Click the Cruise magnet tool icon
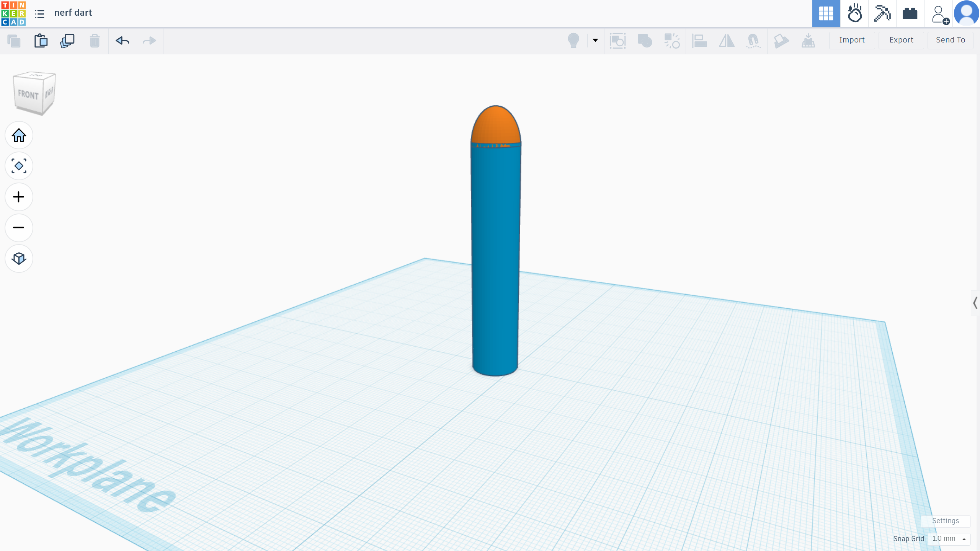The height and width of the screenshot is (551, 980). [753, 41]
